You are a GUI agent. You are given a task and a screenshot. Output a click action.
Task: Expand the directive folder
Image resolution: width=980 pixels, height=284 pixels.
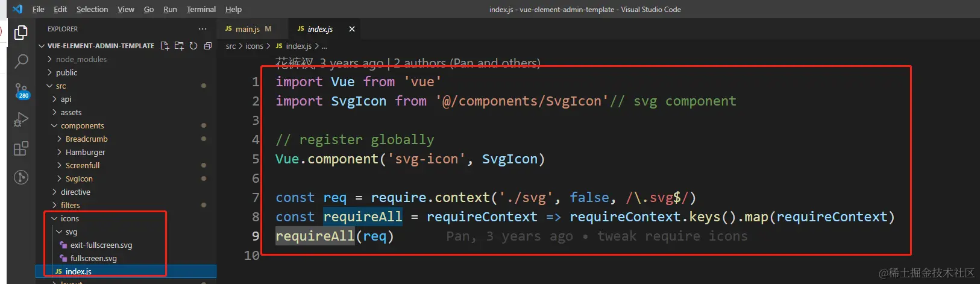75,192
